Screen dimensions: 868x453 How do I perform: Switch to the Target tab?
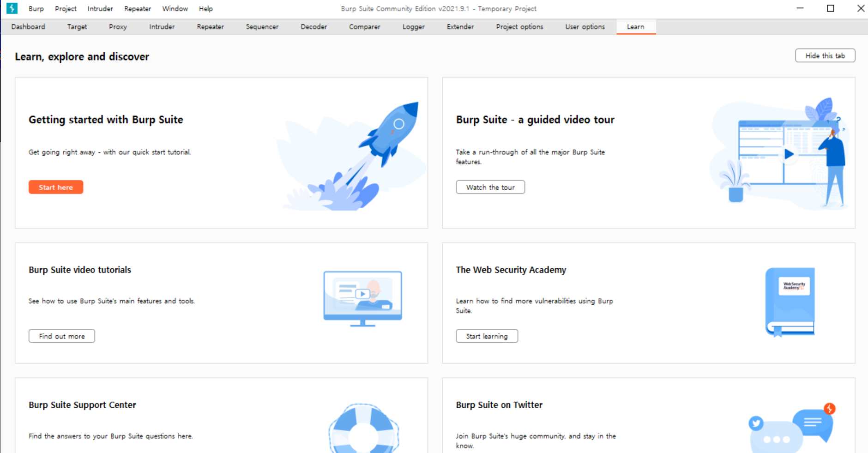coord(77,27)
